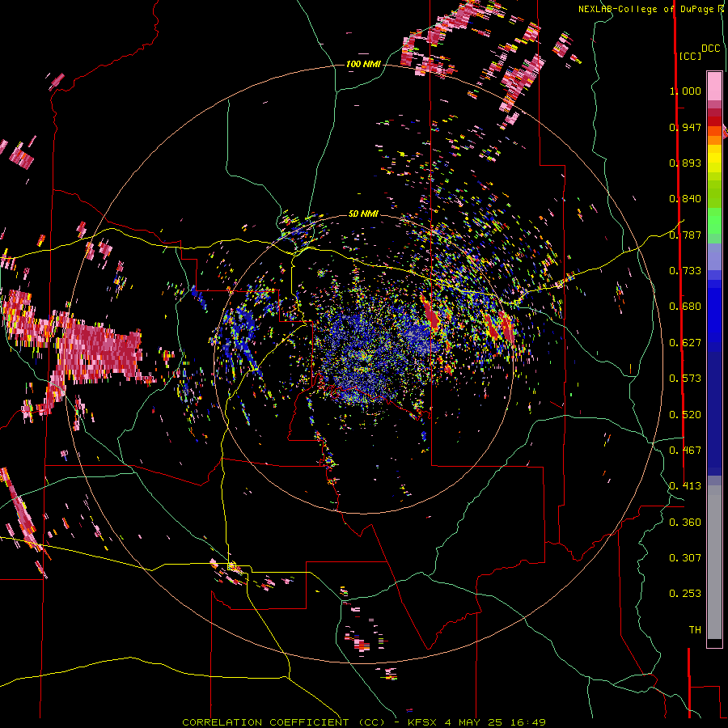The height and width of the screenshot is (728, 728).
Task: Select the 0.520 scale value
Action: (x=685, y=415)
